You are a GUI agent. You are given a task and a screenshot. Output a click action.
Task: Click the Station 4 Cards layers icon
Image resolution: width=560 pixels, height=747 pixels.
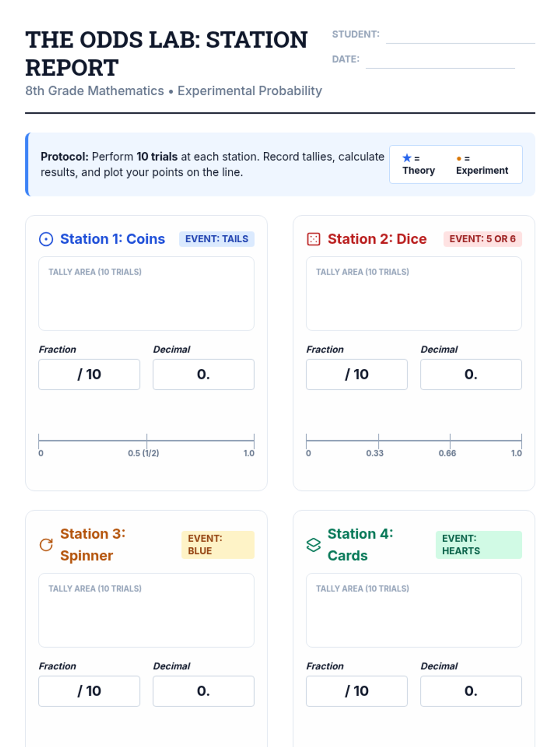pyautogui.click(x=313, y=544)
